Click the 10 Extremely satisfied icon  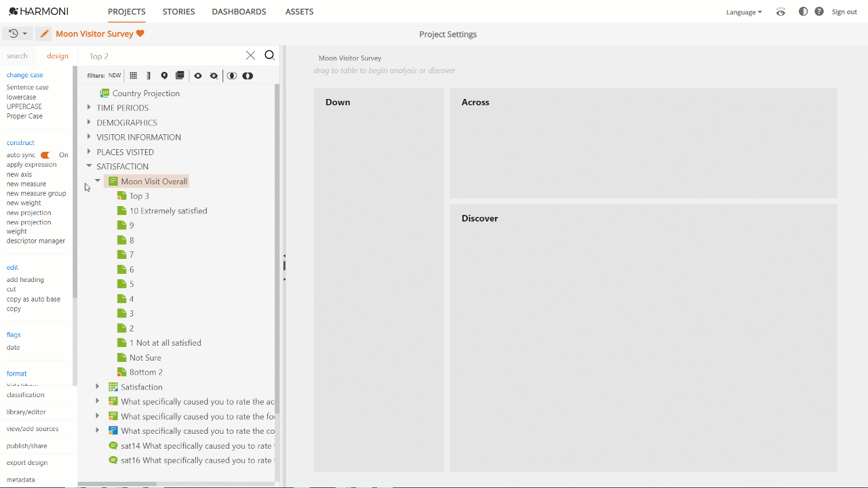tap(121, 211)
